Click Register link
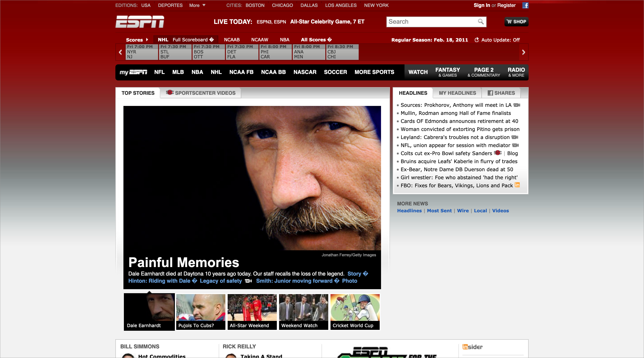The height and width of the screenshot is (358, 644). click(x=506, y=5)
